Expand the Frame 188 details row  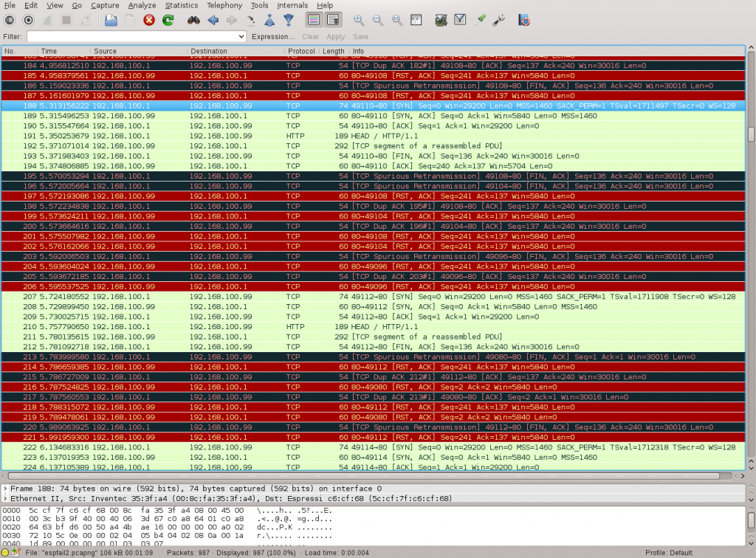pos(6,489)
